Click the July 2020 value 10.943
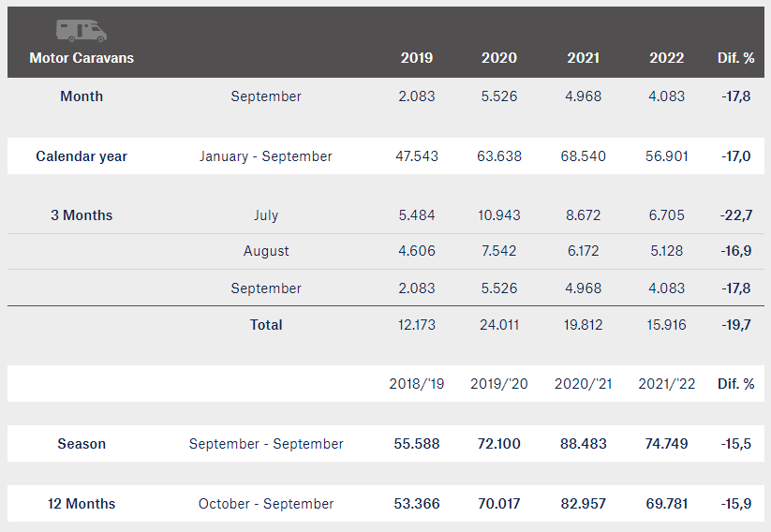The image size is (771, 532). pos(499,215)
